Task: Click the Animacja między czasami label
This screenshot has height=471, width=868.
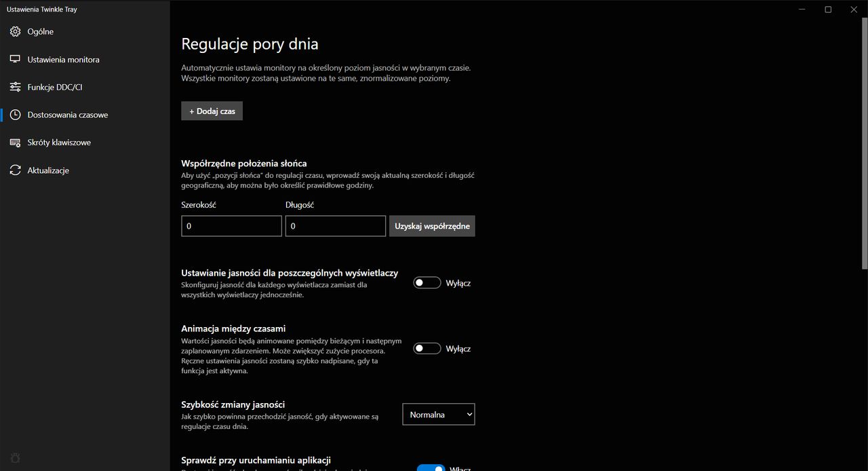Action: click(233, 328)
